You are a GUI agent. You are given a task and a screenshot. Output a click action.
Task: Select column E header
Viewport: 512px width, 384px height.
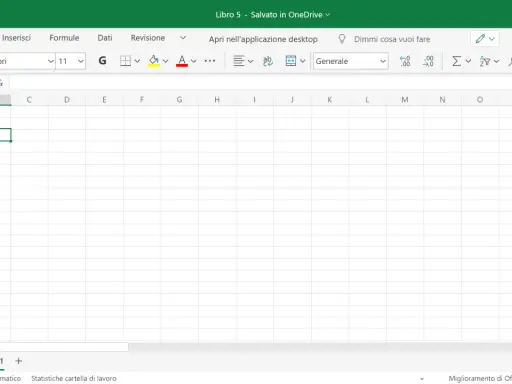[x=104, y=100]
